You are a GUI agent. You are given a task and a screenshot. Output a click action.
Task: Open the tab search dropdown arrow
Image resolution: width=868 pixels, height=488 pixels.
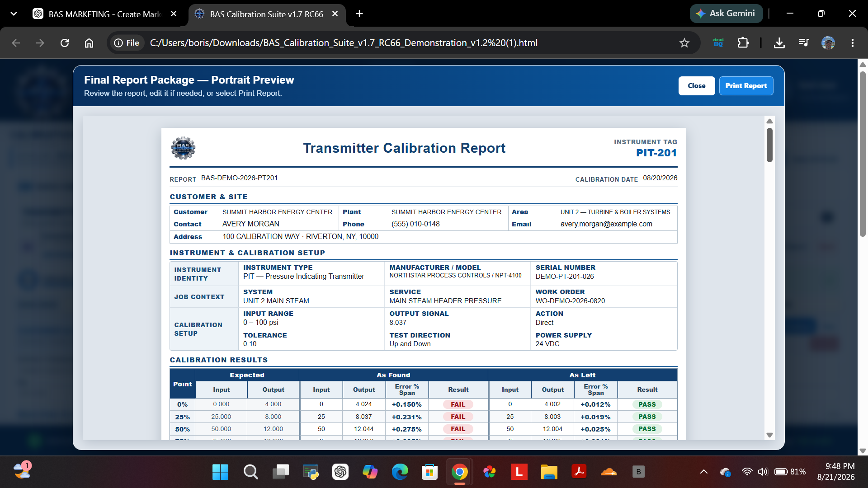[x=14, y=14]
